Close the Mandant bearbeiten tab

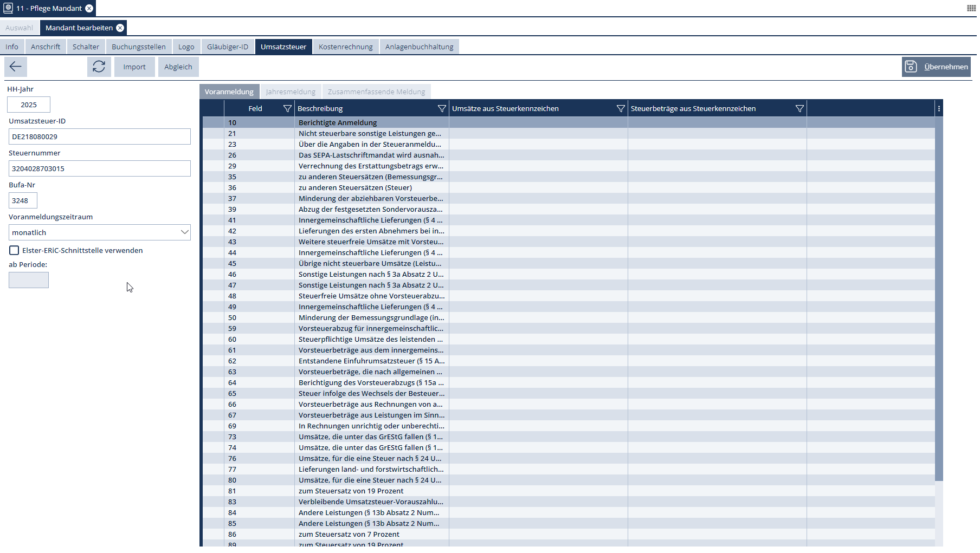point(120,28)
